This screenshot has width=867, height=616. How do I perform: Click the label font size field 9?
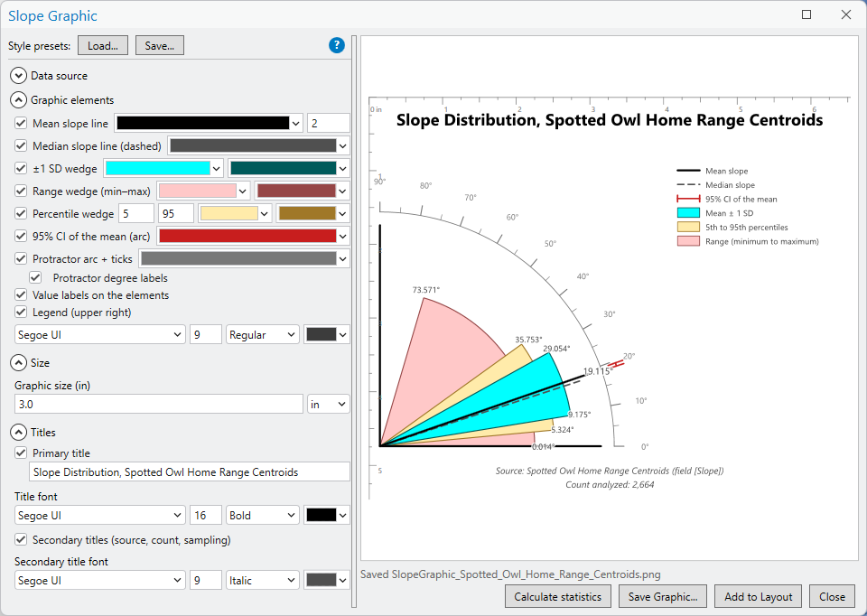point(206,334)
